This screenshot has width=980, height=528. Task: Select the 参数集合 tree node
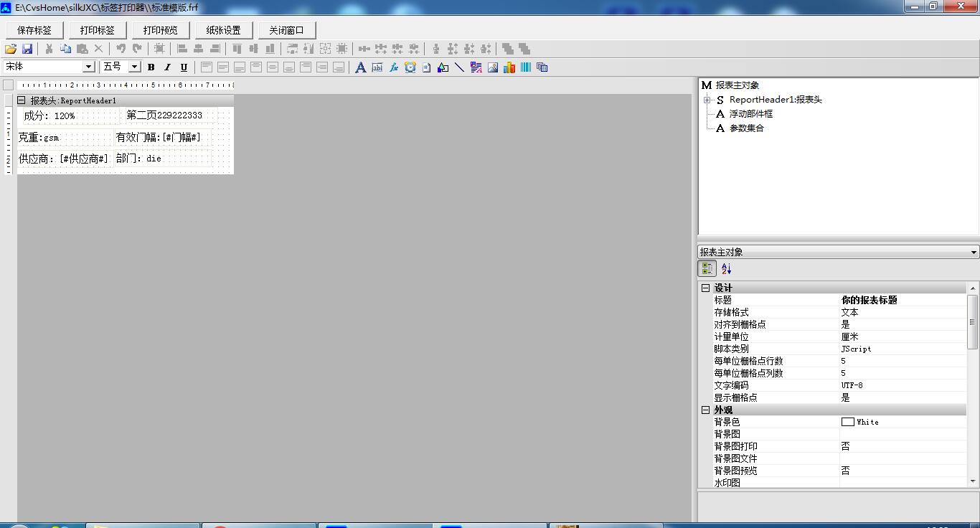click(747, 128)
